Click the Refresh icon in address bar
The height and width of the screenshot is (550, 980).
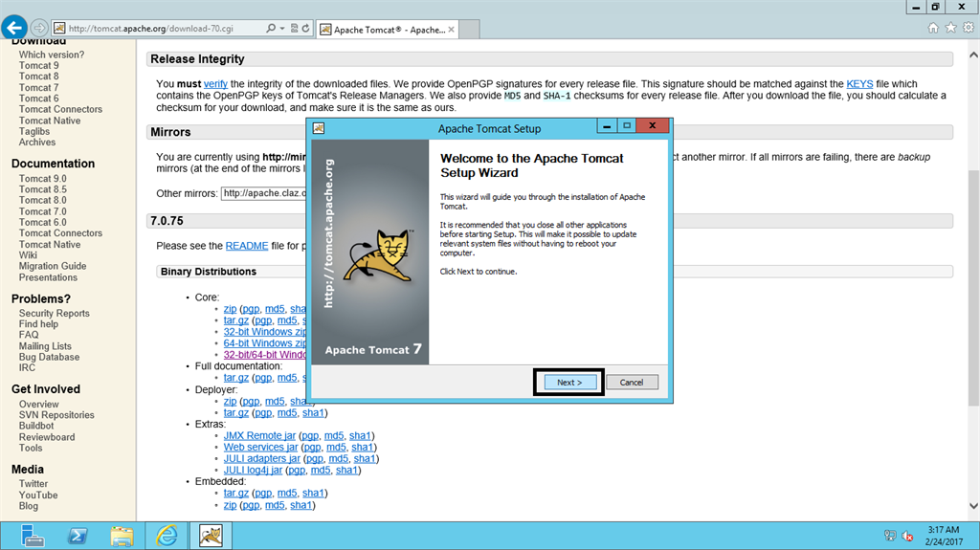click(305, 28)
